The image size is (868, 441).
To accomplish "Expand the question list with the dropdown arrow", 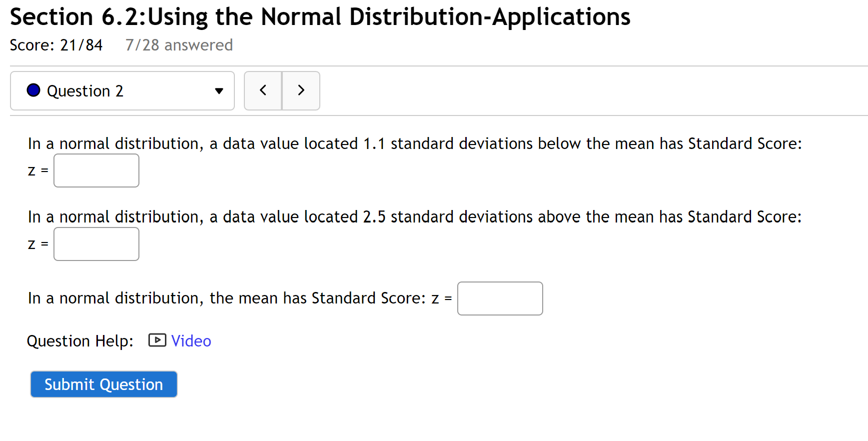I will [x=219, y=91].
